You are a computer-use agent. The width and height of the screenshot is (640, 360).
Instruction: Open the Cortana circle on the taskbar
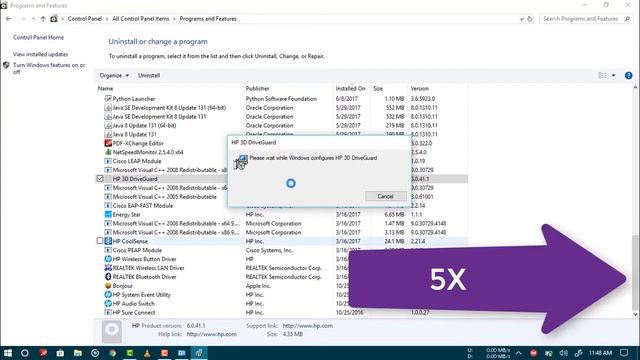[x=25, y=353]
